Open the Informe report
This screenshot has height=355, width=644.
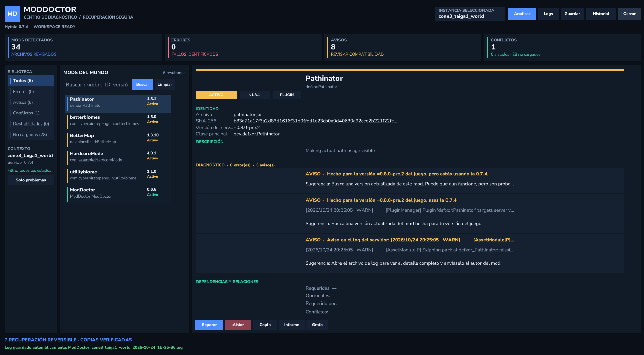[292, 325]
